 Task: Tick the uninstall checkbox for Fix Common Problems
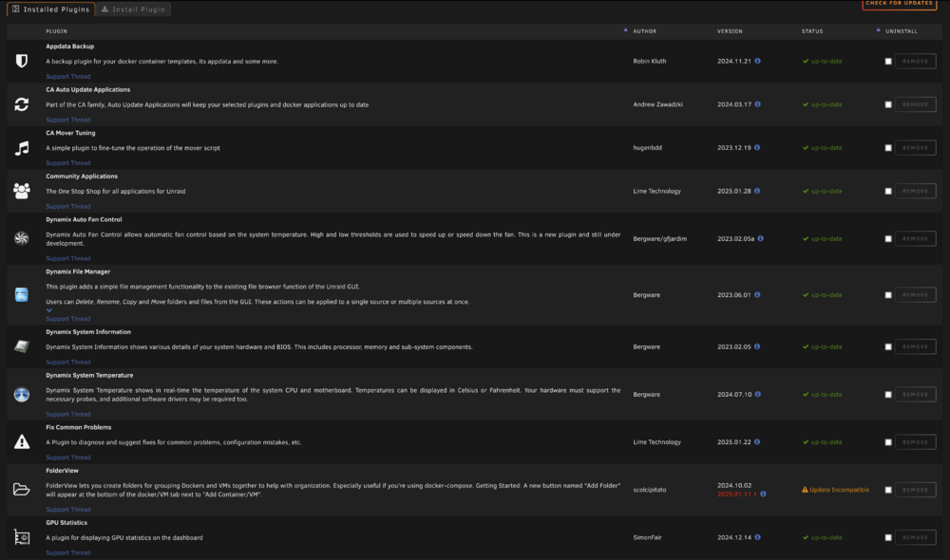coord(888,442)
